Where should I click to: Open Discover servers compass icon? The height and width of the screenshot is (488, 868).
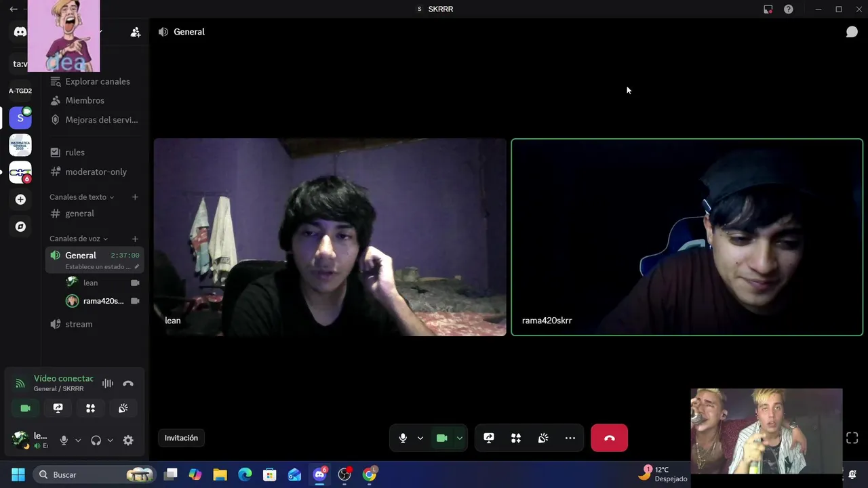click(20, 226)
